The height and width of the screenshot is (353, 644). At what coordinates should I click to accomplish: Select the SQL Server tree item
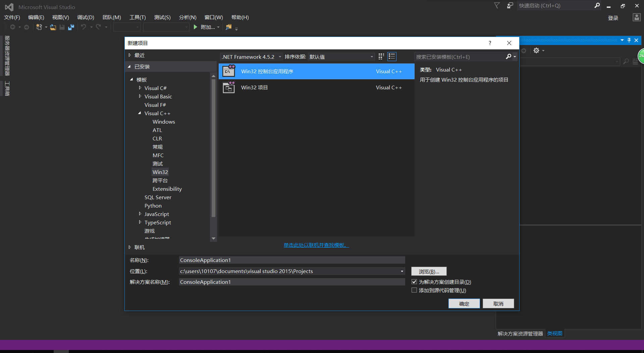pyautogui.click(x=158, y=197)
